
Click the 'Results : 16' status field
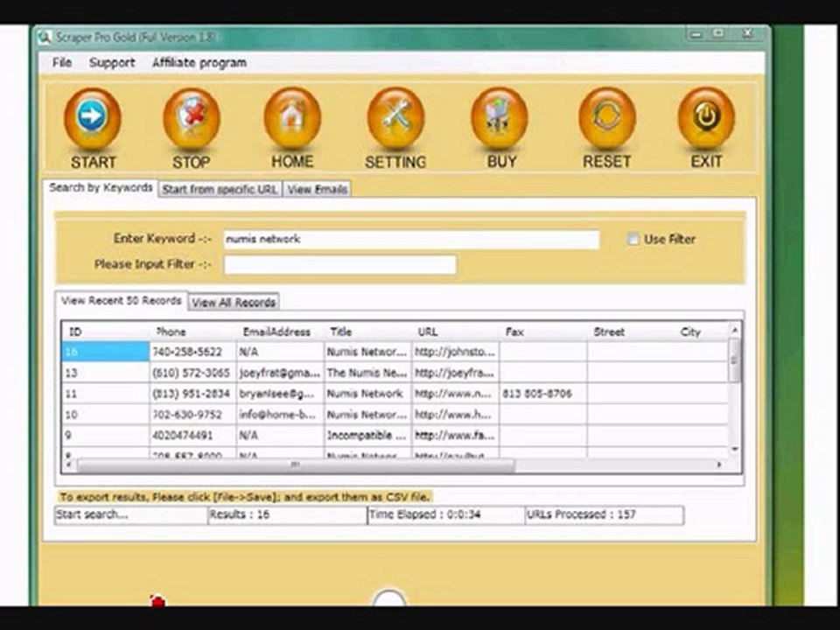tap(287, 514)
